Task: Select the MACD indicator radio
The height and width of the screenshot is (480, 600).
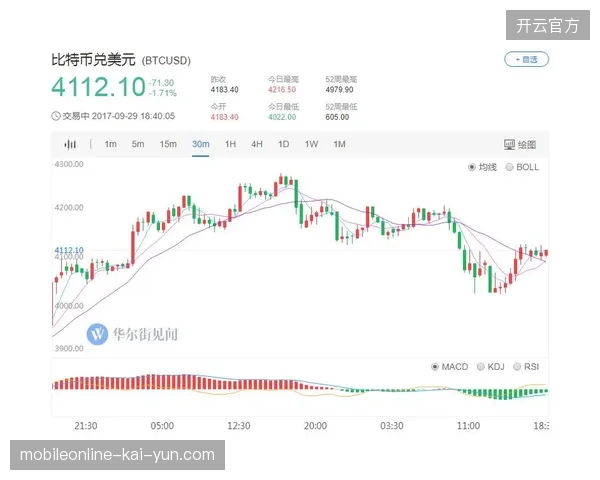Action: [x=435, y=367]
